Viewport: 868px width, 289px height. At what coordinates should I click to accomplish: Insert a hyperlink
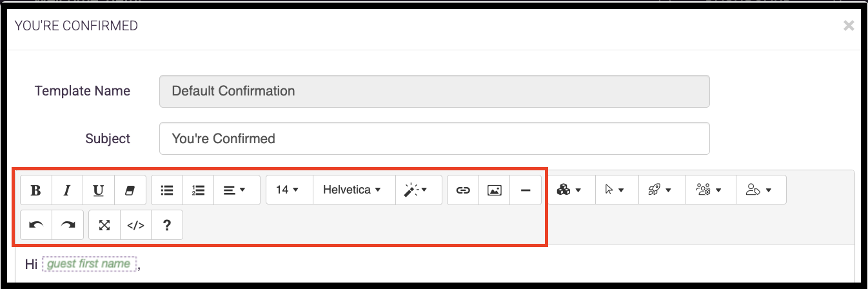[463, 190]
